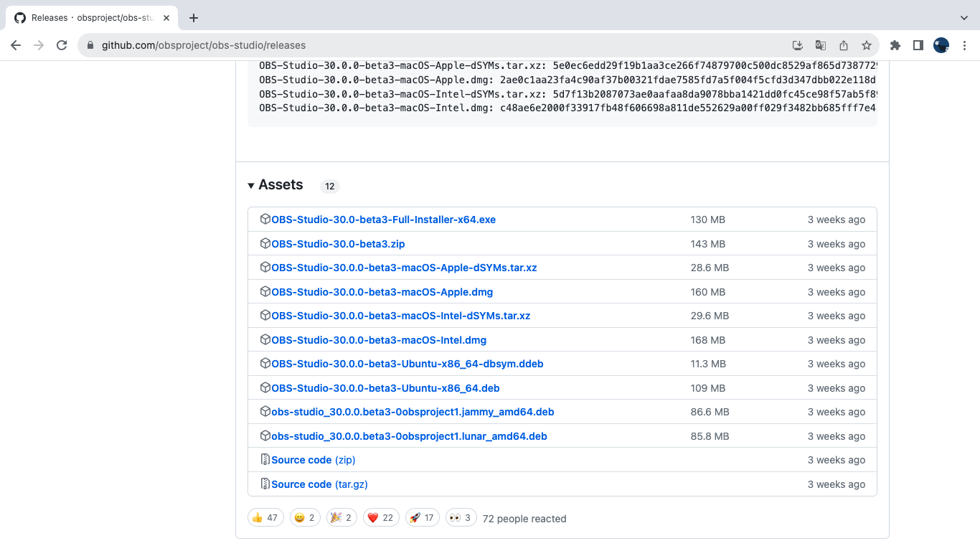This screenshot has height=551, width=980.
Task: Click the reload page icon
Action: point(62,45)
